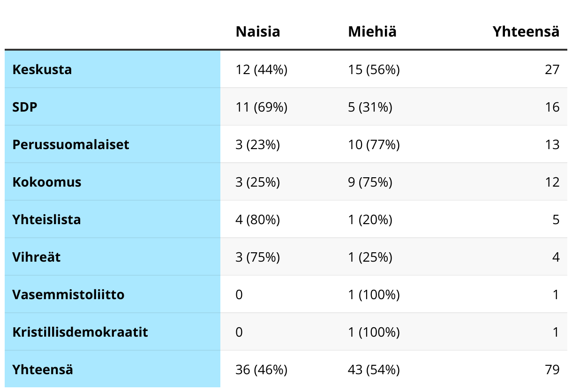Click the grand total cell 79
Screen dimensions: 572x392
click(x=552, y=369)
